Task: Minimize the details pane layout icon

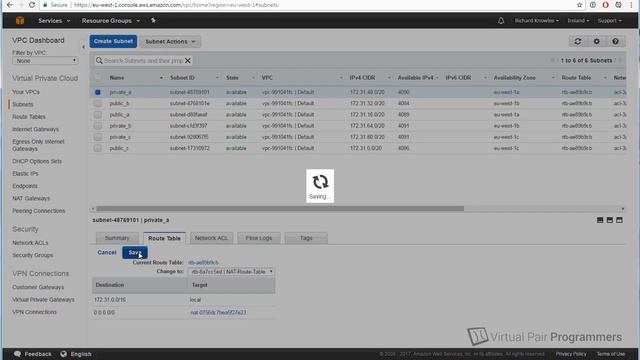Action: point(600,220)
